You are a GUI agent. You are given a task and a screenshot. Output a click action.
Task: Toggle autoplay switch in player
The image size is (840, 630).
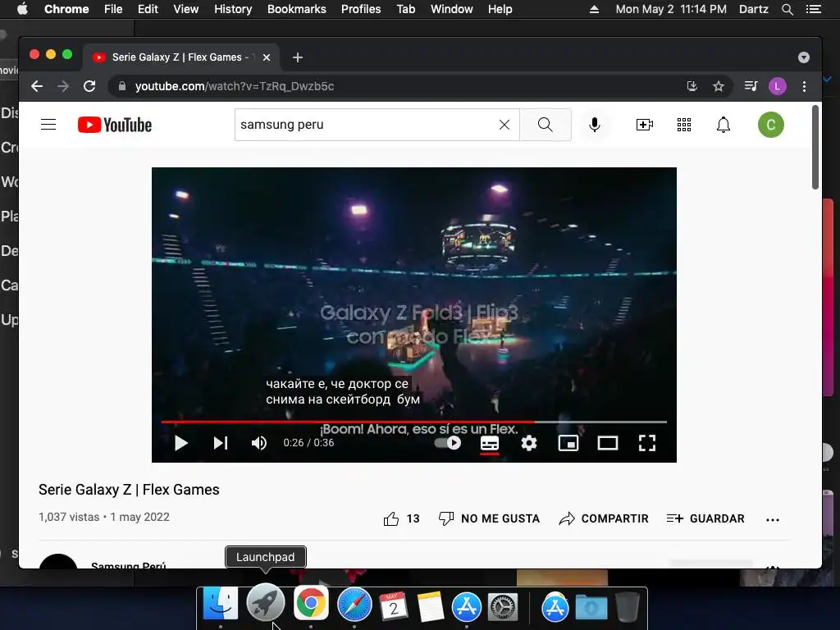447,443
